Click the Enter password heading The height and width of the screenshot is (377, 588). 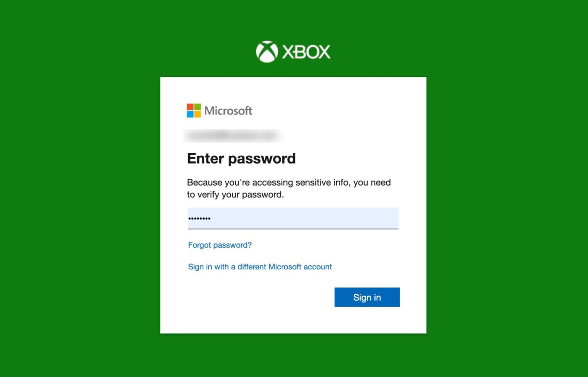242,159
